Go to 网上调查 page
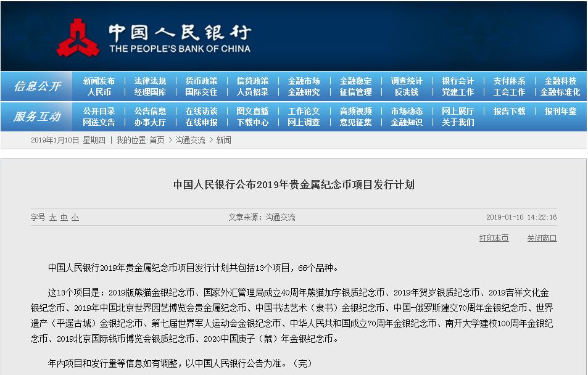588x375 pixels. pos(304,122)
